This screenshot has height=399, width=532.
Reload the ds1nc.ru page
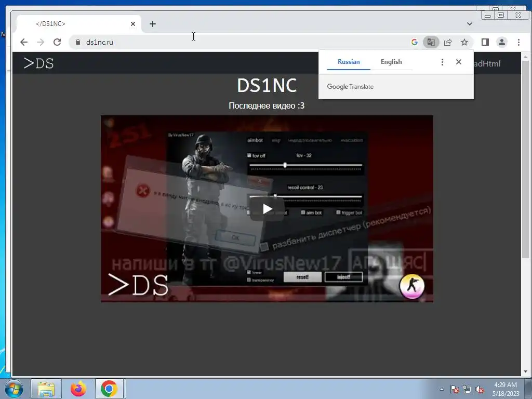coord(57,42)
